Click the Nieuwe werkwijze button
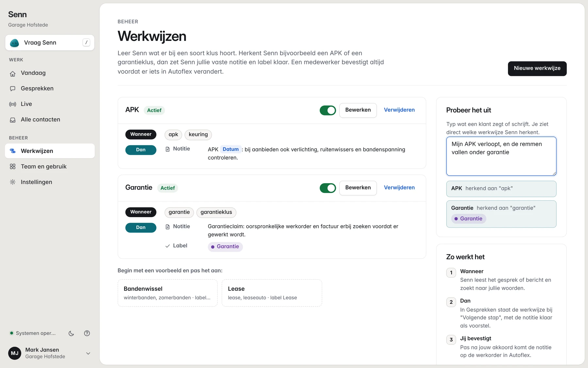This screenshot has height=368, width=588. click(537, 68)
